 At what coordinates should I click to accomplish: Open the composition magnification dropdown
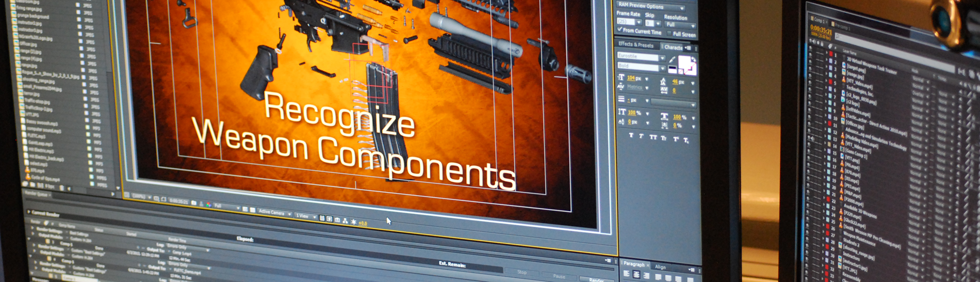pyautogui.click(x=142, y=197)
